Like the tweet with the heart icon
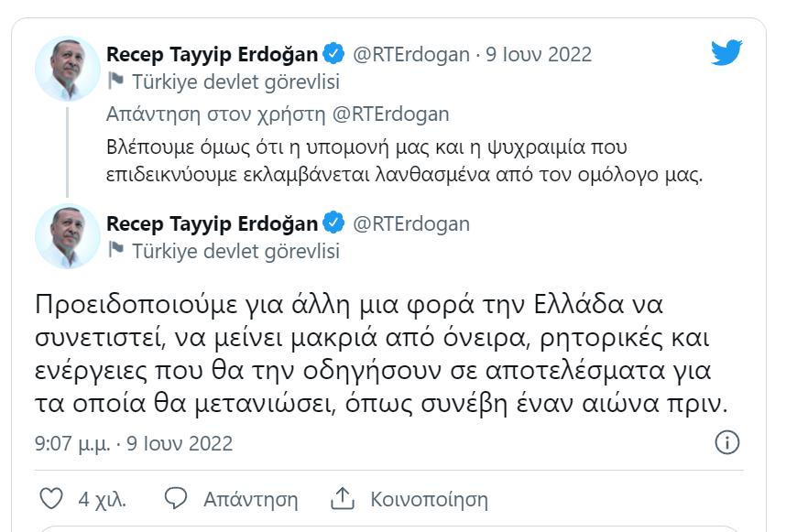This screenshot has width=786, height=532. point(52,499)
